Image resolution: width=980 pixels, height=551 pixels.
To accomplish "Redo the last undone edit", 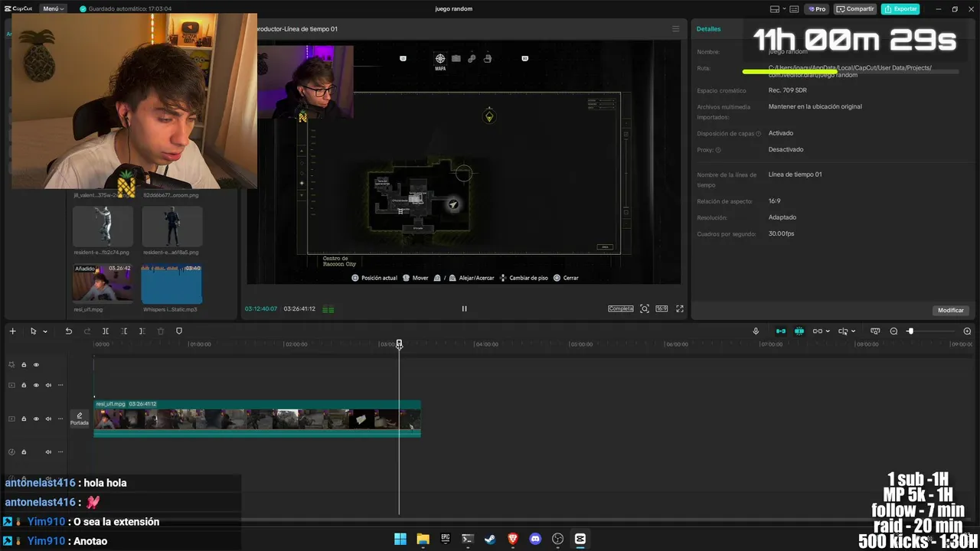I will (87, 331).
